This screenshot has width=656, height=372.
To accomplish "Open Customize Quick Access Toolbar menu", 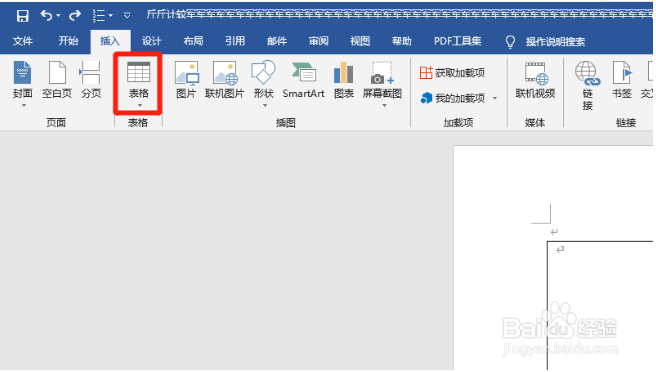I will pyautogui.click(x=127, y=16).
